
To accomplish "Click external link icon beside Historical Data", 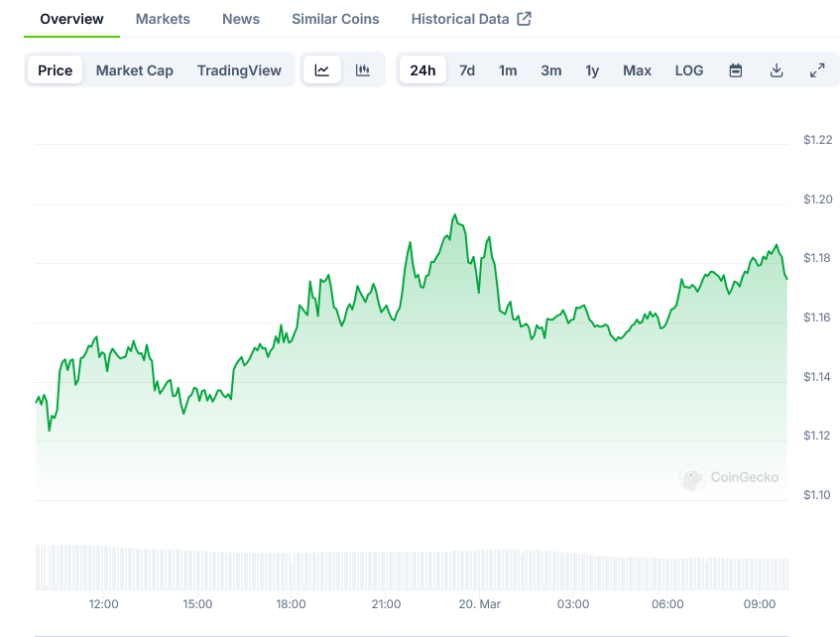I will pos(525,19).
